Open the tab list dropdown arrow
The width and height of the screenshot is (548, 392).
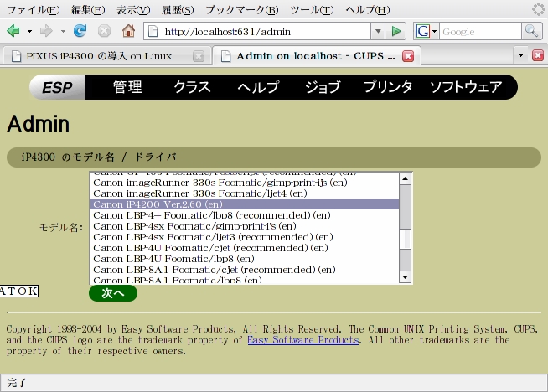click(520, 56)
